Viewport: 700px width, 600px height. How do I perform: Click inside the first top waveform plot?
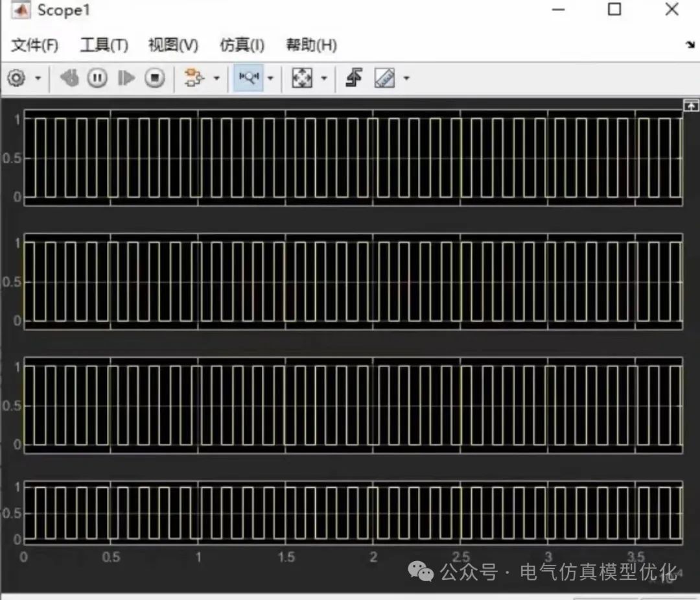coord(353,158)
